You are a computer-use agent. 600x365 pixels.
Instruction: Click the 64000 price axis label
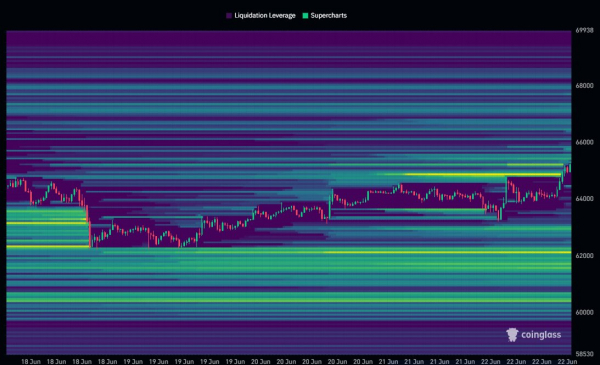[584, 199]
